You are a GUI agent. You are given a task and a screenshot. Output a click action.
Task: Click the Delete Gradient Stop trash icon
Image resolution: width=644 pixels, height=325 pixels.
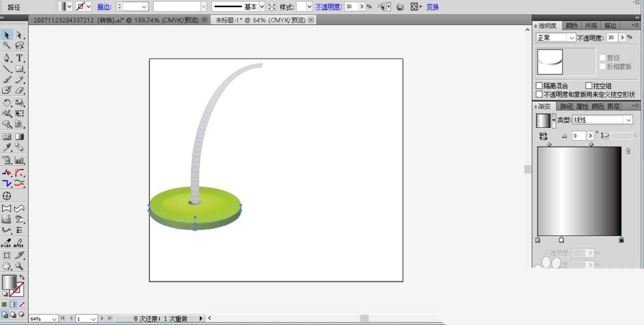(x=627, y=151)
